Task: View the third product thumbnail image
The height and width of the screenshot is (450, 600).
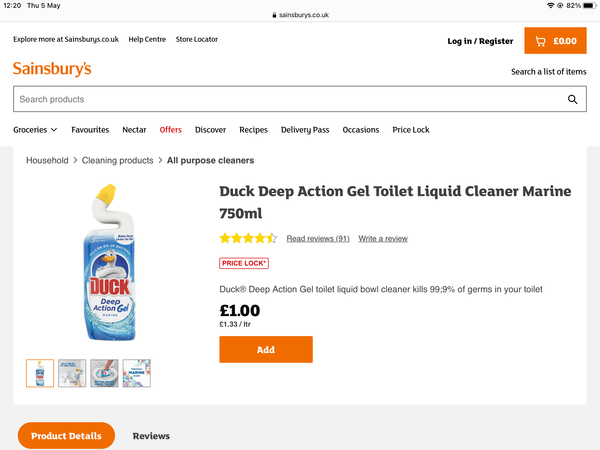Action: click(x=104, y=373)
